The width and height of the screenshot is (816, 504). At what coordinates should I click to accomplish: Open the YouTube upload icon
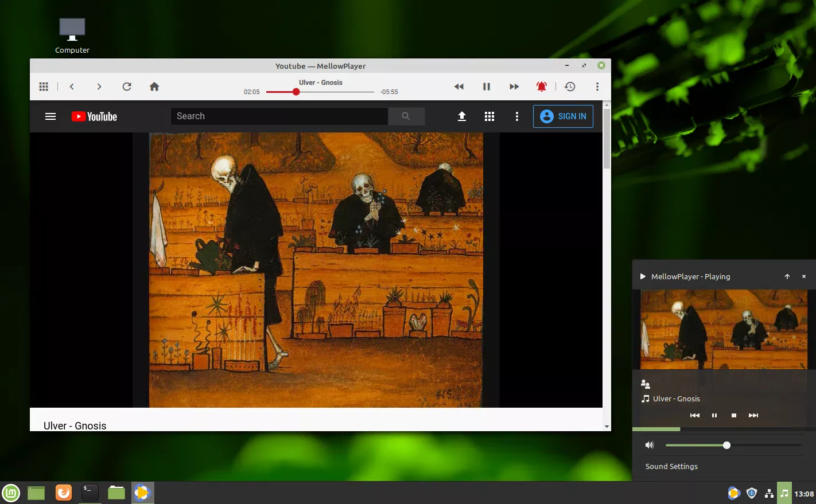coord(461,116)
